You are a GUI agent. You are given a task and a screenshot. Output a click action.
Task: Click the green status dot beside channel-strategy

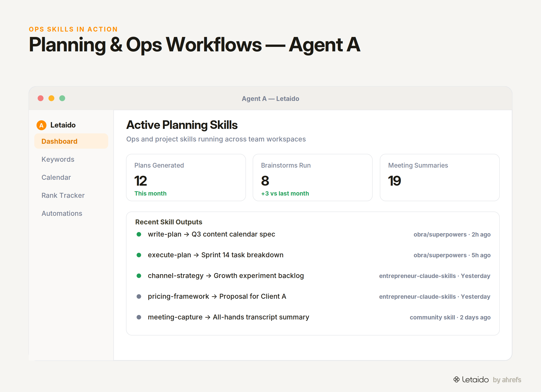coord(139,276)
